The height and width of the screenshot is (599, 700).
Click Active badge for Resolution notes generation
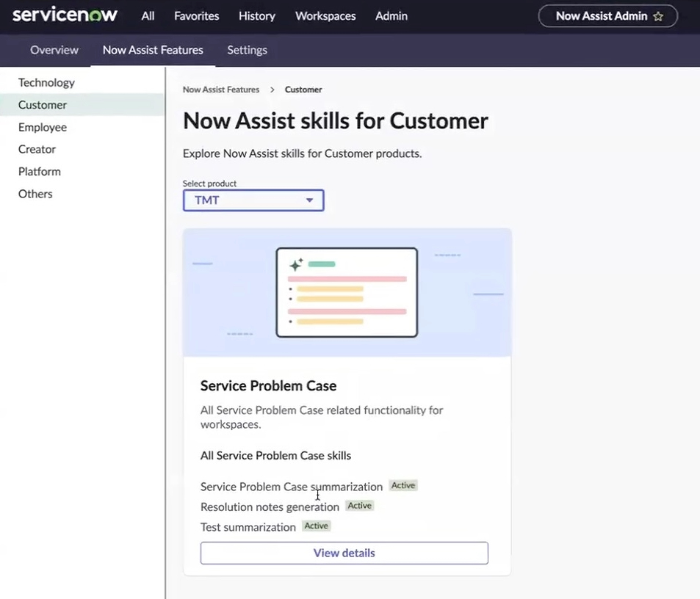coord(360,505)
